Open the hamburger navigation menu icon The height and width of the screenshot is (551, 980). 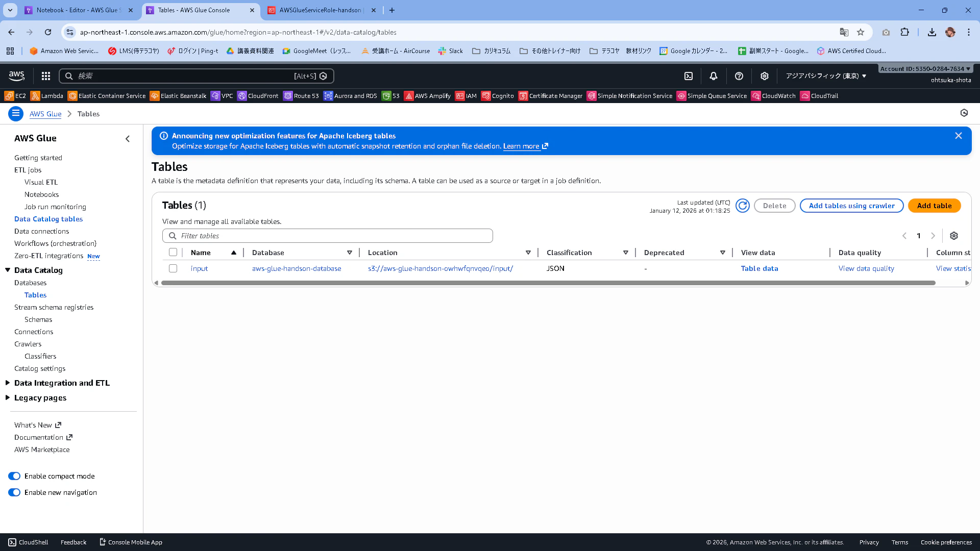(16, 113)
